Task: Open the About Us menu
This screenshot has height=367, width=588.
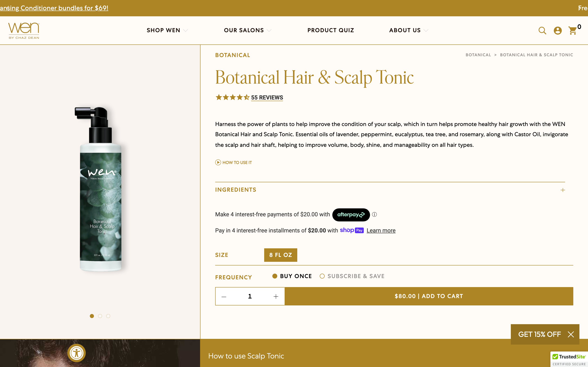Action: pos(409,30)
